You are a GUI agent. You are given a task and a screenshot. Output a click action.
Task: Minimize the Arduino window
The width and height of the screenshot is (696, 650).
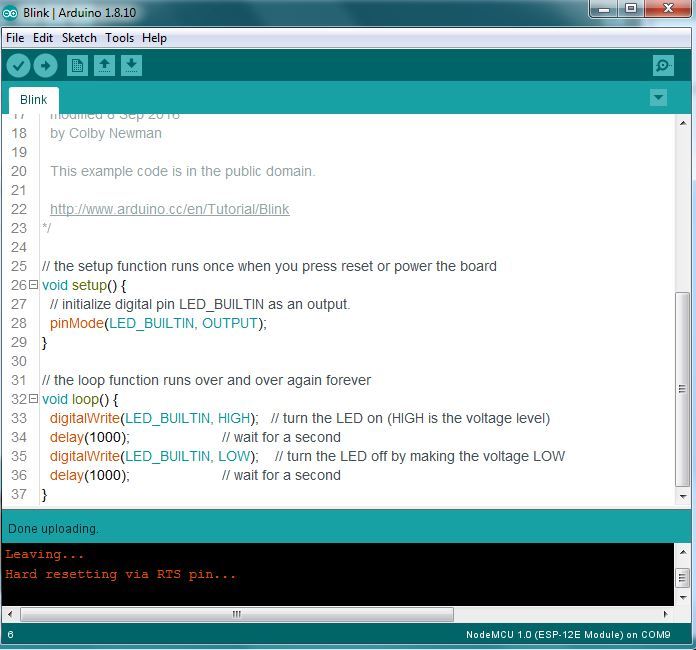(x=604, y=9)
